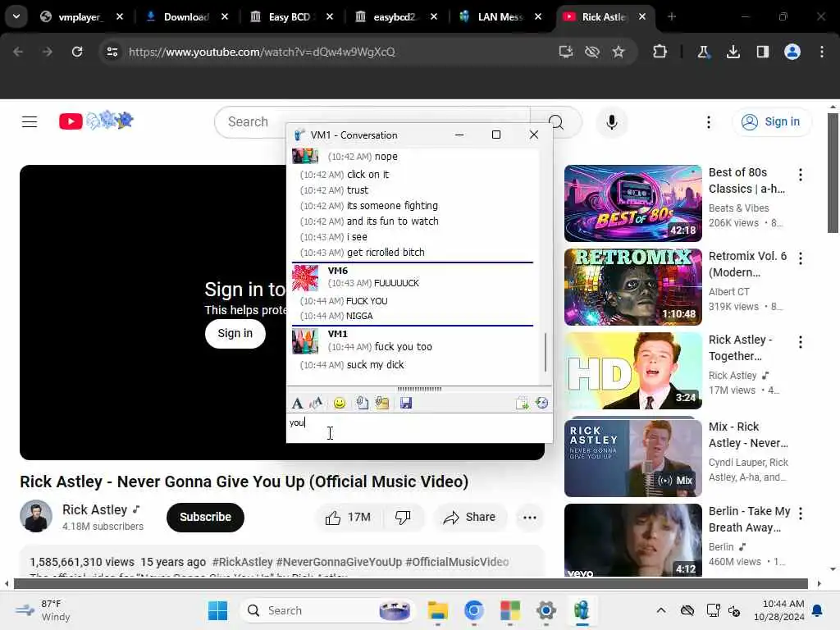Image resolution: width=840 pixels, height=630 pixels.
Task: Toggle the browser side panel
Action: point(762,52)
